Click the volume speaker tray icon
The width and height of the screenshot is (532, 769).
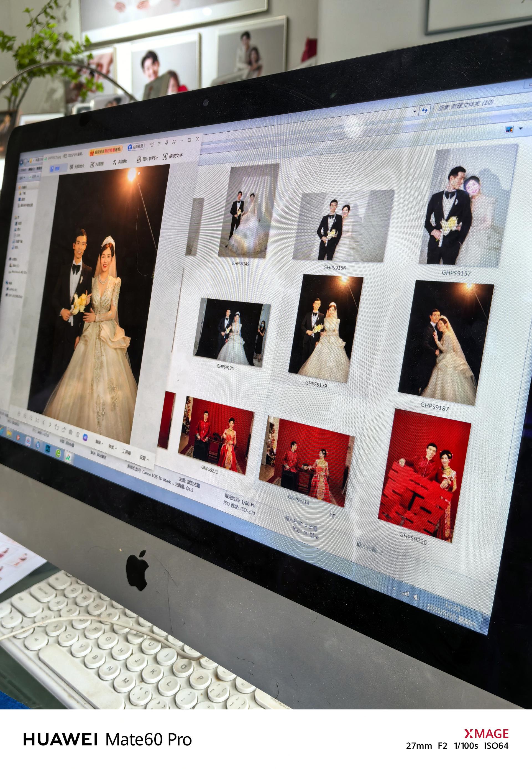click(x=417, y=597)
